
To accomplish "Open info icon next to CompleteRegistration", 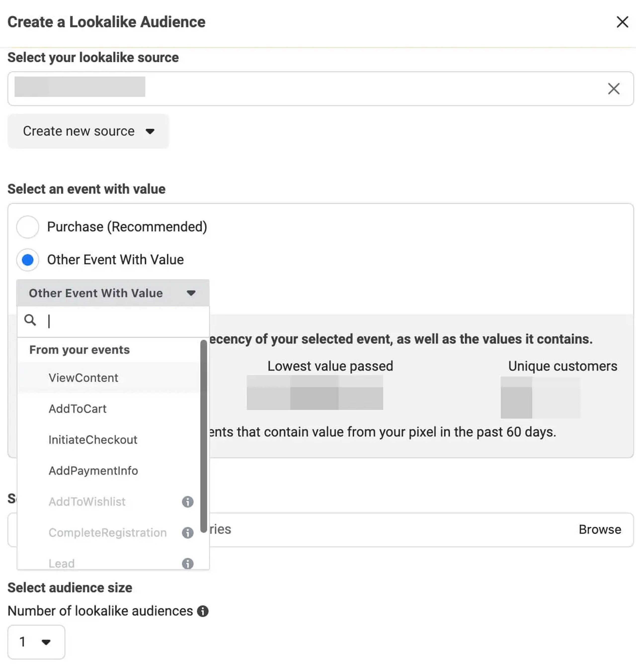I will pyautogui.click(x=188, y=532).
